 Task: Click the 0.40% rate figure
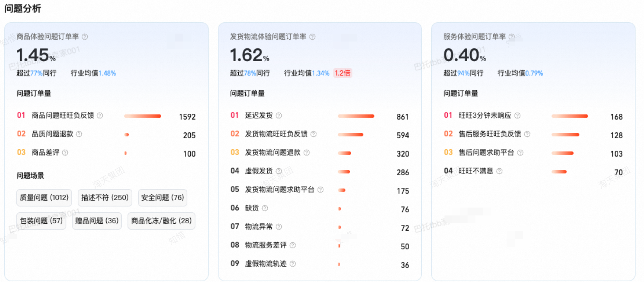[465, 55]
